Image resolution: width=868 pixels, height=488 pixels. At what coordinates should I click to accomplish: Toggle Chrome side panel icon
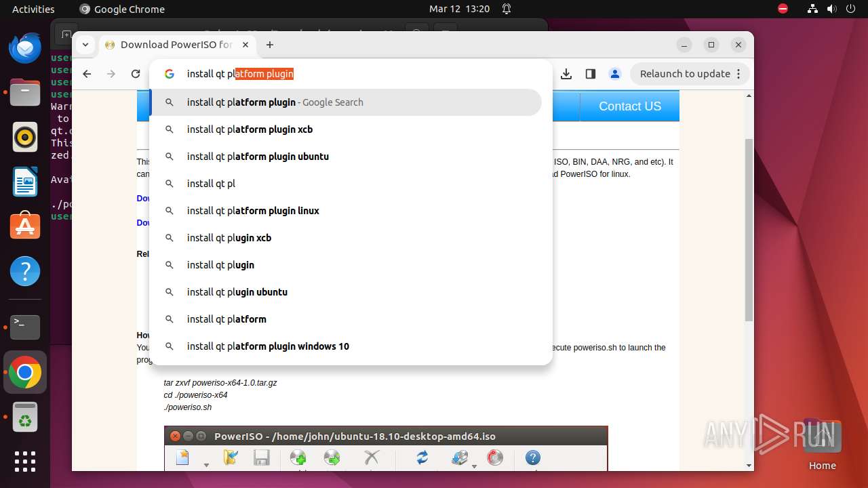pos(591,74)
